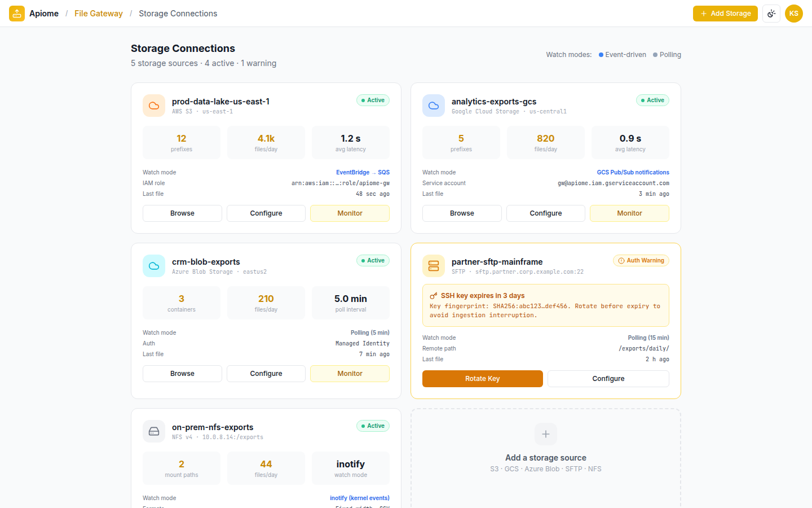Click the key icon beside SSH key expires
Screen dimensions: 812x508
pyautogui.click(x=434, y=296)
